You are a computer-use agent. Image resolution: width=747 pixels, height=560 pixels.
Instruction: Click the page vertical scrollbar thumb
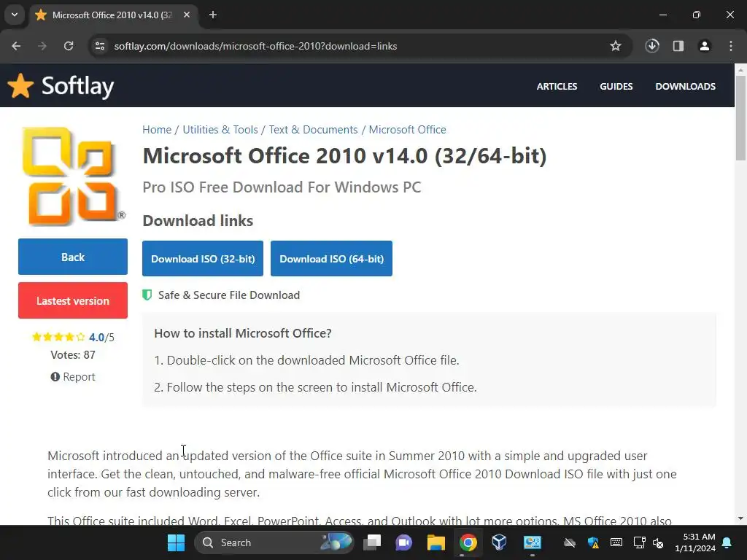click(740, 117)
